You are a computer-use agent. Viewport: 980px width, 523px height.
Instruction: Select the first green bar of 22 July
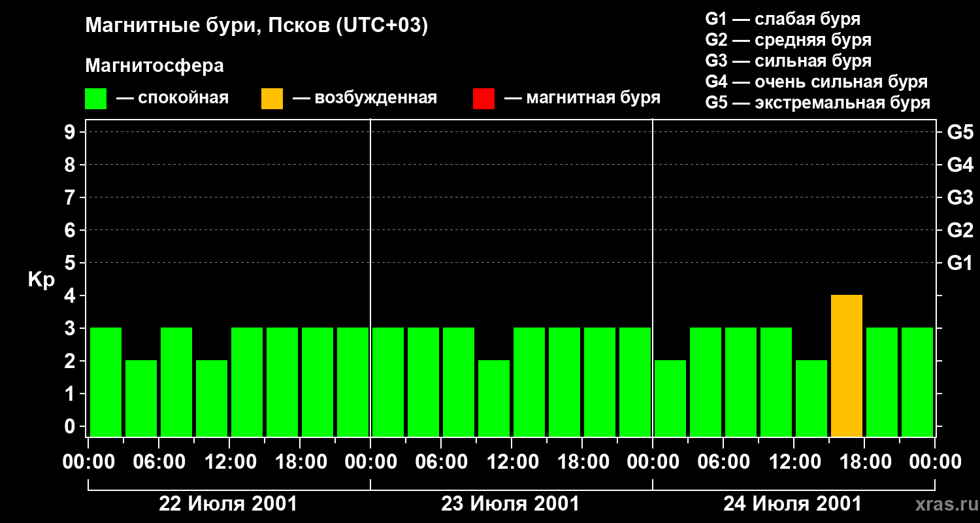[x=106, y=382]
